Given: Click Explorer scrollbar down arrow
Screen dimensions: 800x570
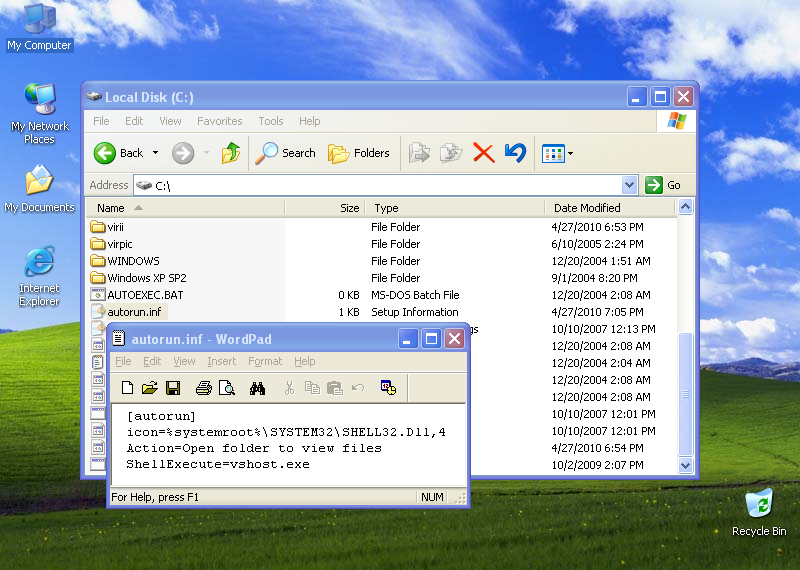Looking at the screenshot, I should tap(685, 465).
